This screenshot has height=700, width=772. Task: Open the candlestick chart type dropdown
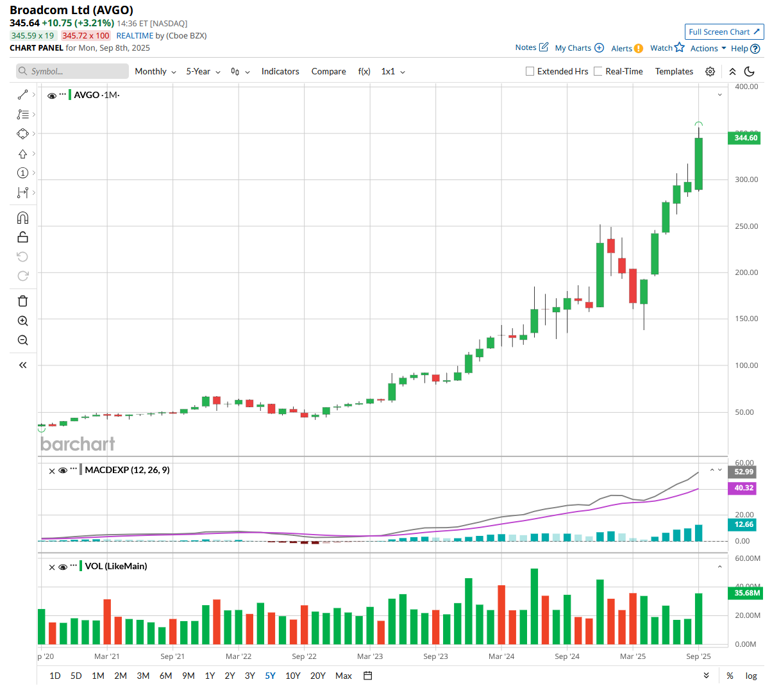pyautogui.click(x=240, y=72)
